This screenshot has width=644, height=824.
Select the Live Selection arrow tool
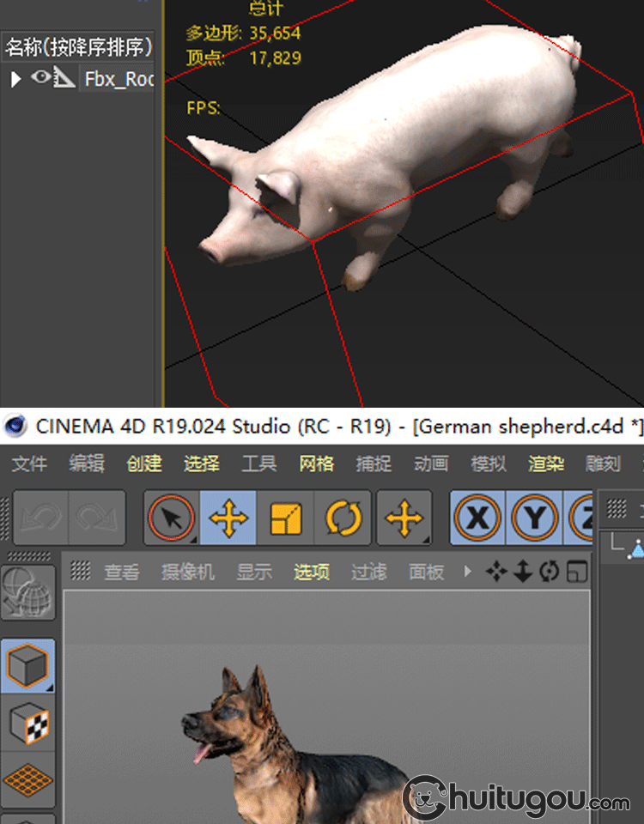(x=172, y=518)
